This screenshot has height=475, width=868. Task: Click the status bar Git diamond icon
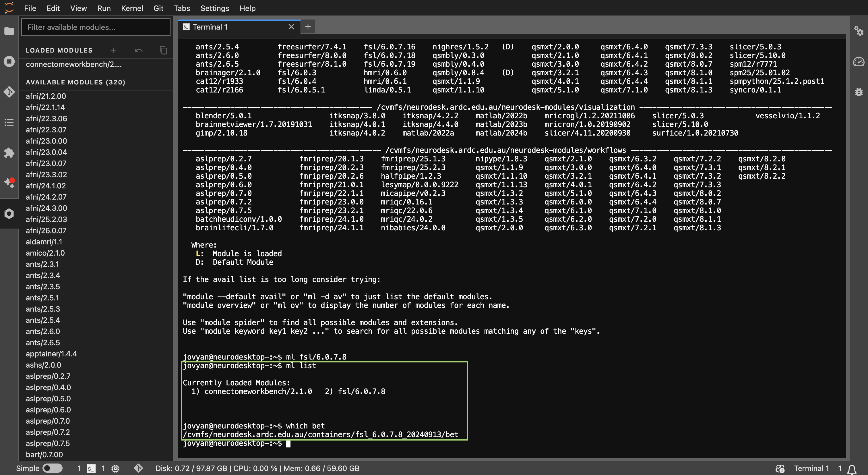138,468
